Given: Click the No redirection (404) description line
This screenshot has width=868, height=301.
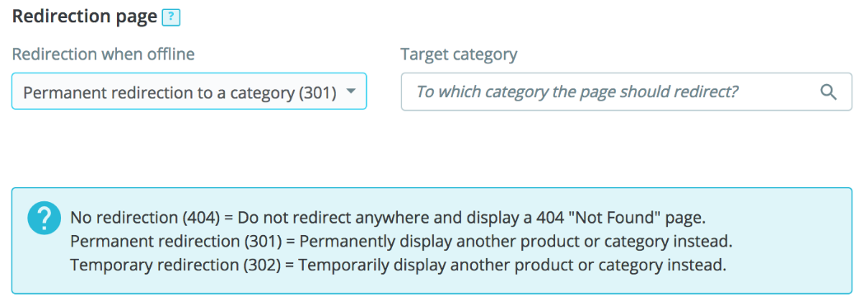Looking at the screenshot, I should pyautogui.click(x=388, y=218).
